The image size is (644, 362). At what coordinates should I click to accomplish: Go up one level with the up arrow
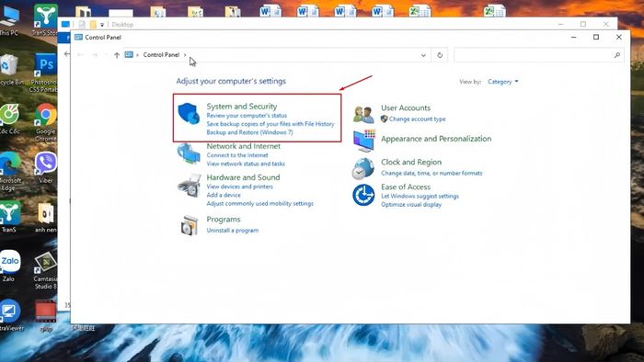[x=117, y=55]
